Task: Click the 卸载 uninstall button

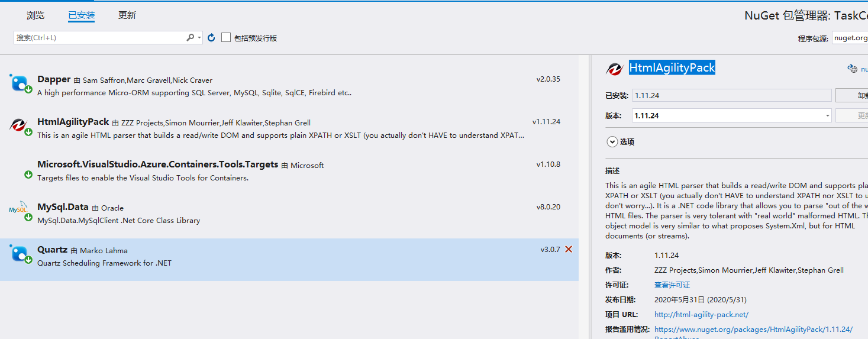Action: point(852,95)
